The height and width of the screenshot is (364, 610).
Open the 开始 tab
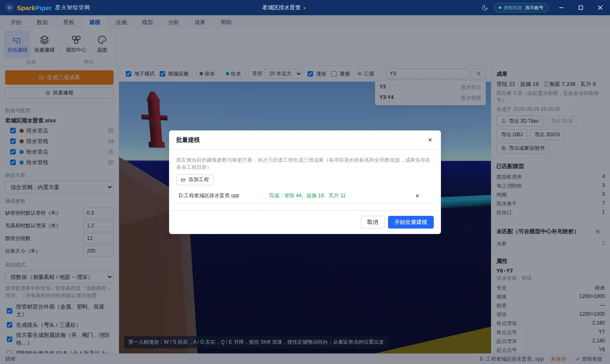coord(16,22)
